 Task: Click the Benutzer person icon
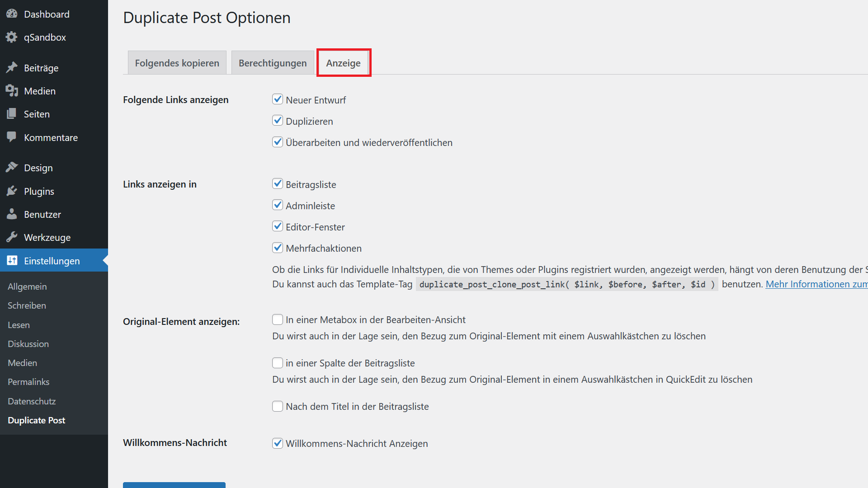click(x=12, y=214)
